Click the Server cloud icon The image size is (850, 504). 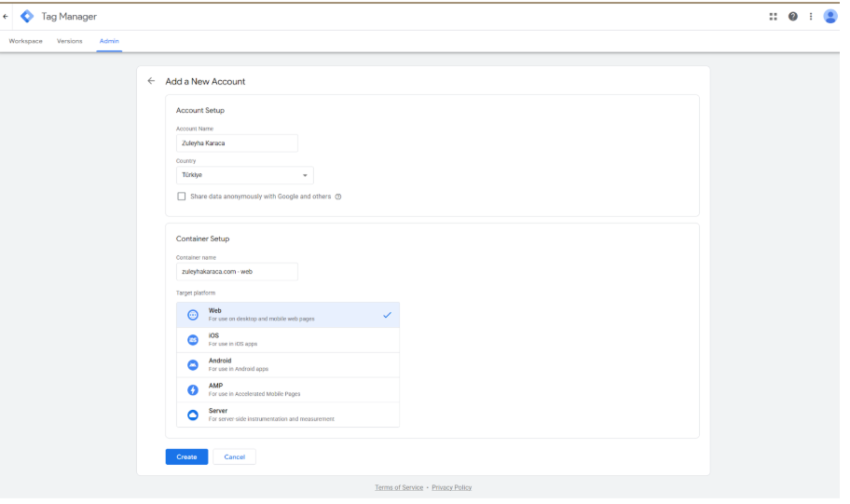coord(192,415)
